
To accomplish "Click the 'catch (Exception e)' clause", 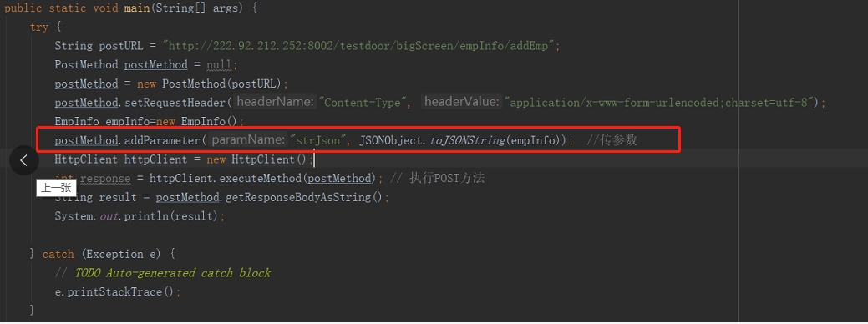I will click(103, 255).
